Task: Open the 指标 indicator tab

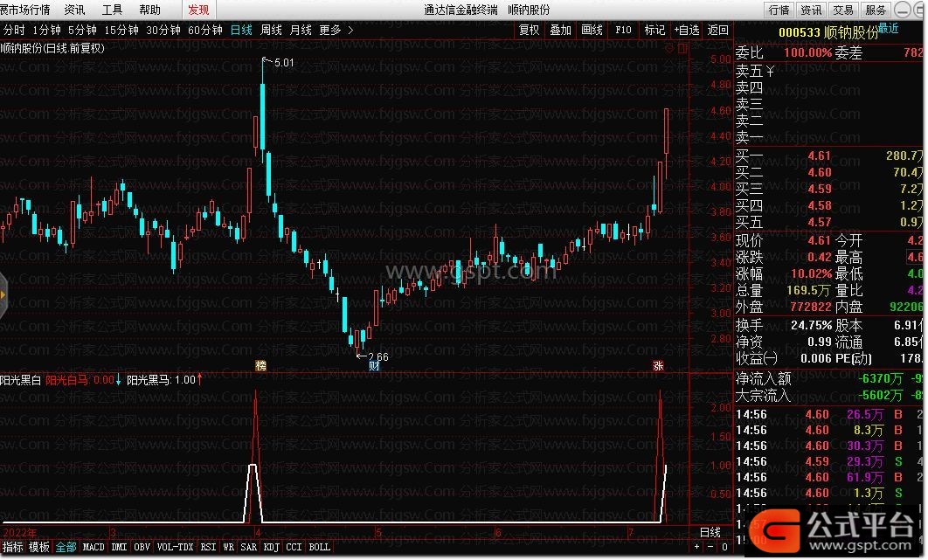Action: [x=12, y=547]
